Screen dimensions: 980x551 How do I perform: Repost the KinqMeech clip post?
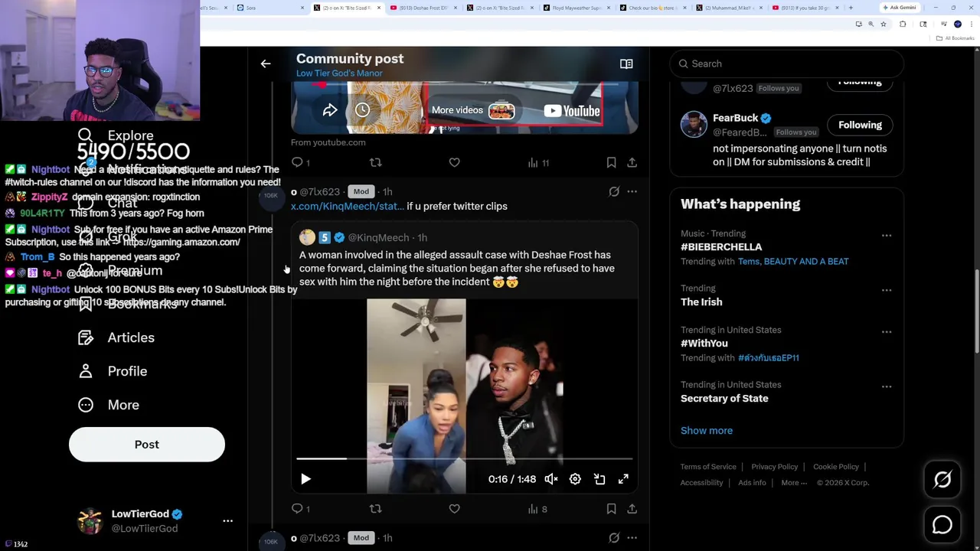[x=375, y=509]
